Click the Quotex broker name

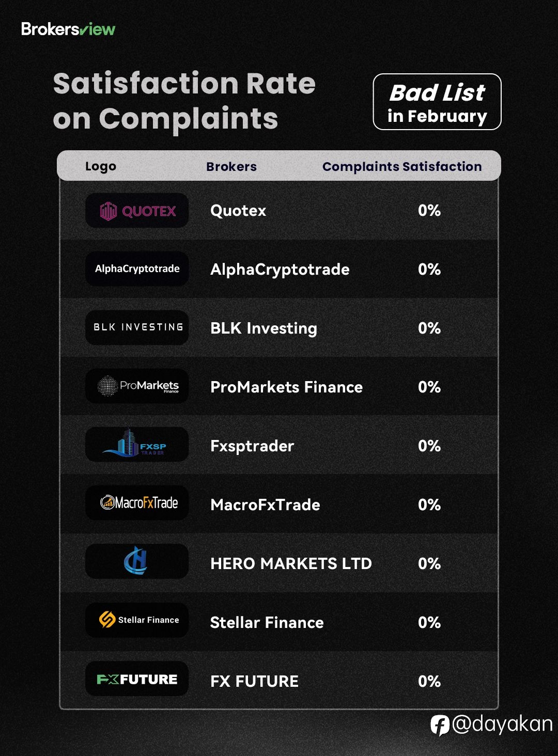coord(238,211)
